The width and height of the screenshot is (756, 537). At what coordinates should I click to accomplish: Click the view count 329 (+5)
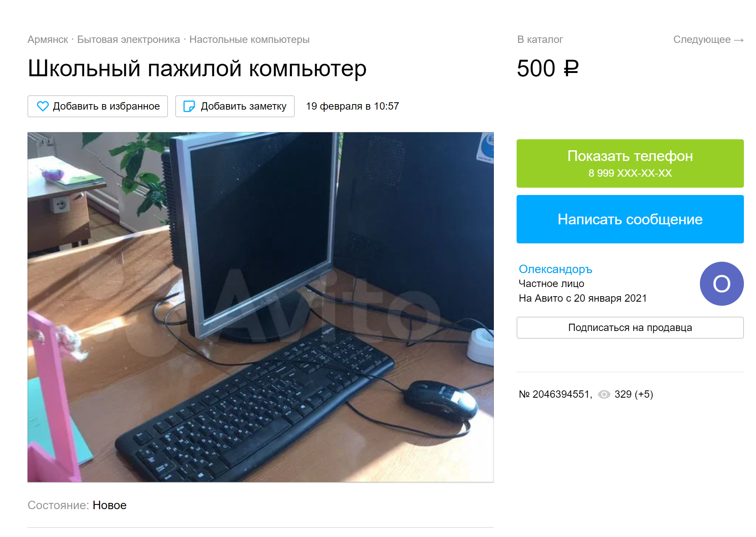click(x=634, y=394)
